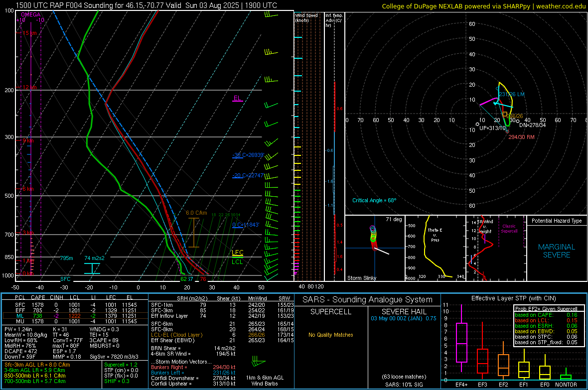Click the PW = 1.24in value
This screenshot has width=588, height=390.
(18, 329)
